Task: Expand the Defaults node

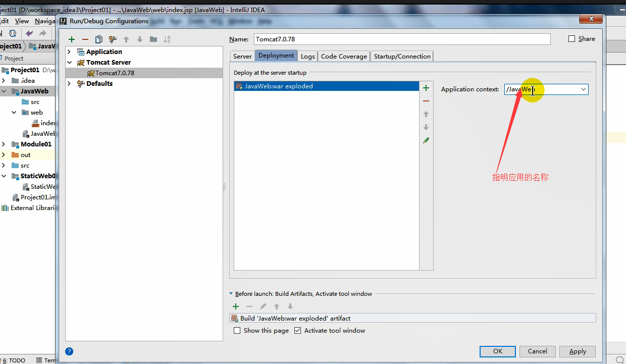Action: click(x=69, y=84)
